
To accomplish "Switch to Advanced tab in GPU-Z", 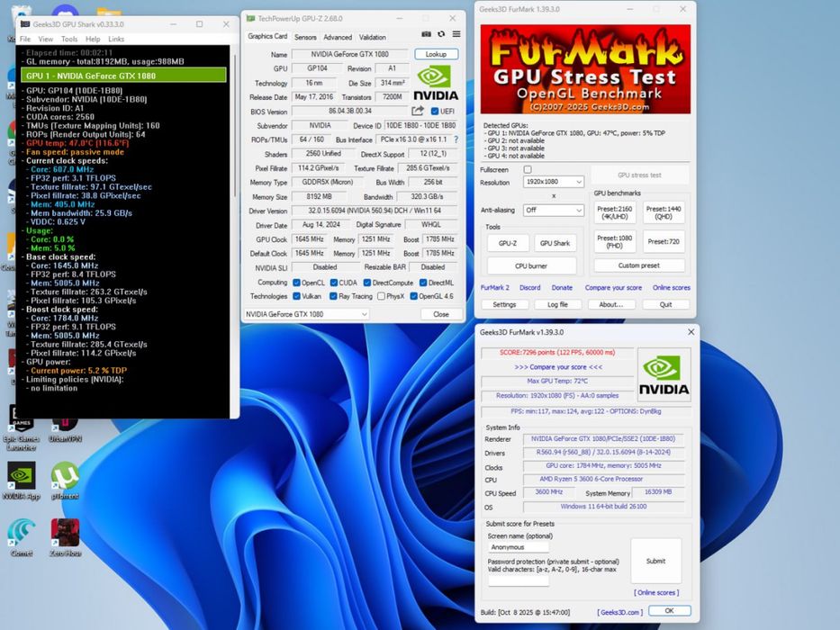I will pos(338,37).
